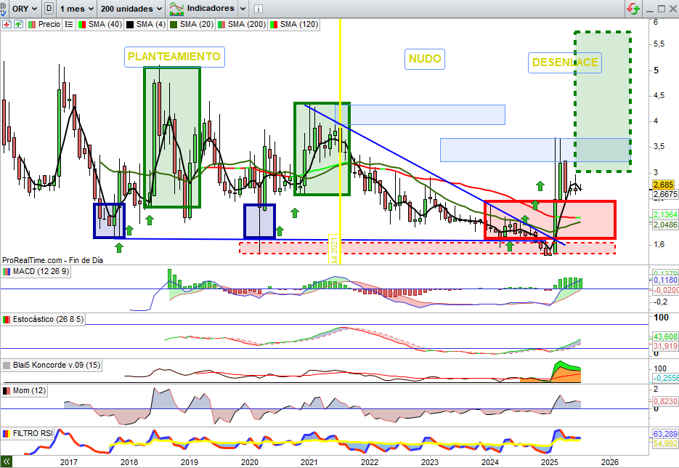Screen dimensions: 679x468
Task: Click the info 'i' icon in the toolbar
Action: coord(258,9)
